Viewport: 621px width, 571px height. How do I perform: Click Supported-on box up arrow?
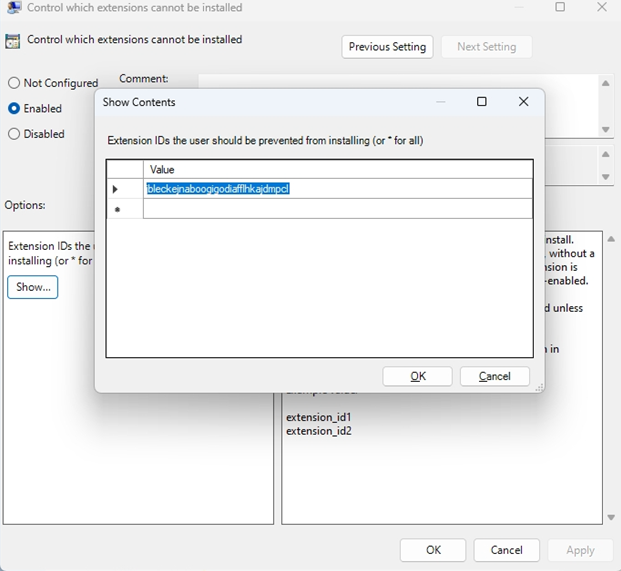[x=606, y=154]
